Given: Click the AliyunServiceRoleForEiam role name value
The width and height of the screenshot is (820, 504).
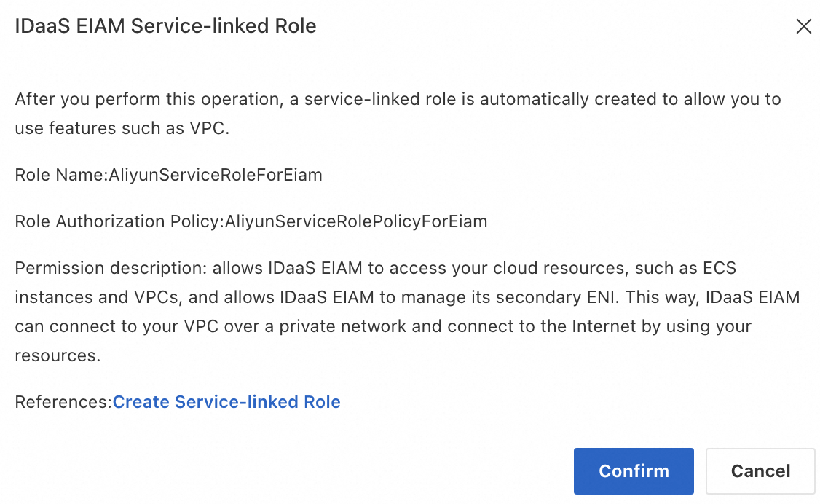Looking at the screenshot, I should pyautogui.click(x=216, y=175).
